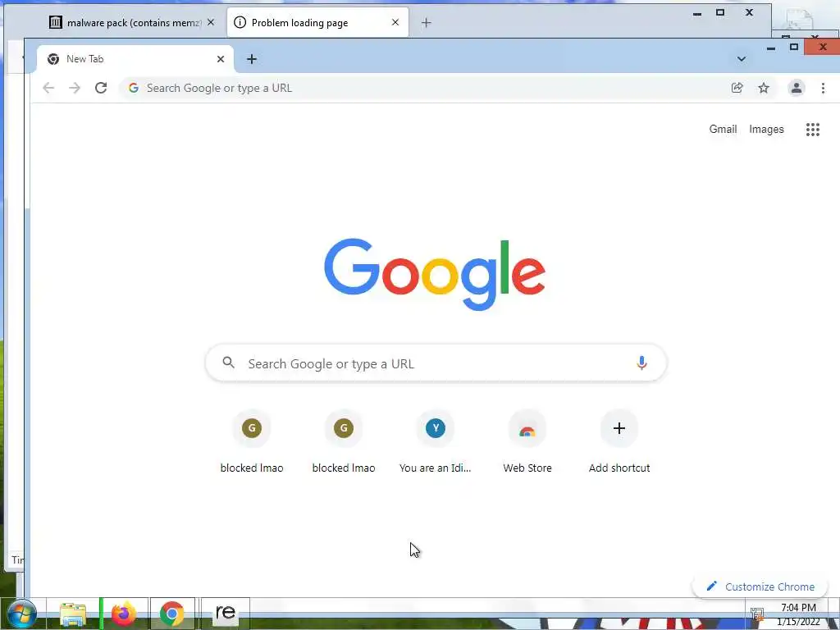Click the Chrome forward arrow

(x=75, y=88)
